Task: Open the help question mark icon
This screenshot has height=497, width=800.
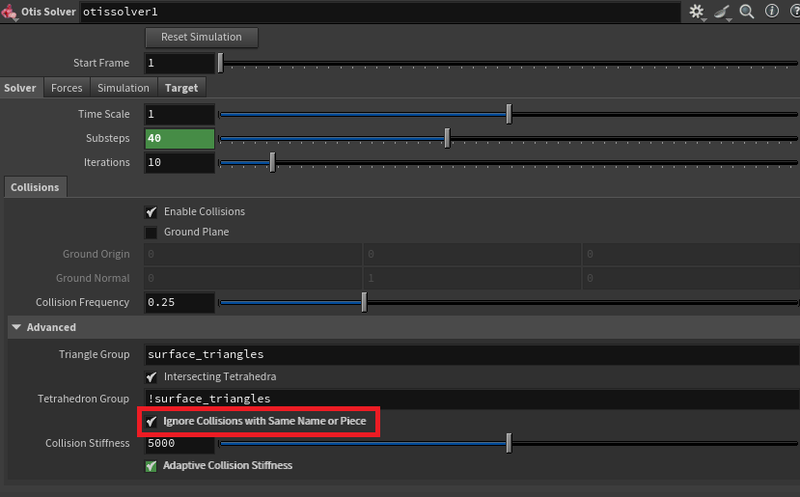Action: point(790,12)
